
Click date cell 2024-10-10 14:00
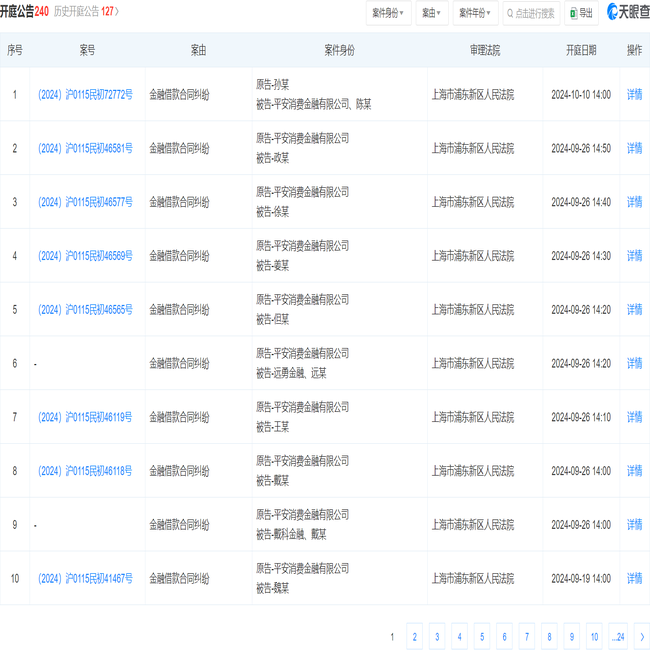coord(581,95)
